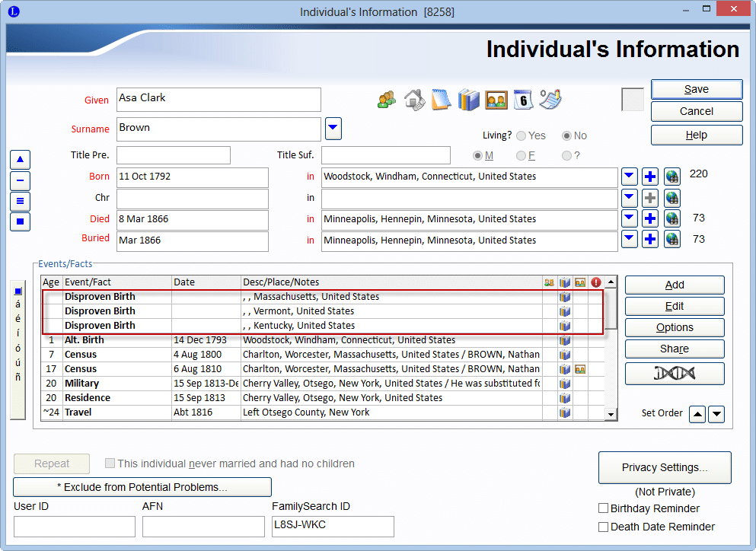
Task: Insert the á special character
Action: 18,304
